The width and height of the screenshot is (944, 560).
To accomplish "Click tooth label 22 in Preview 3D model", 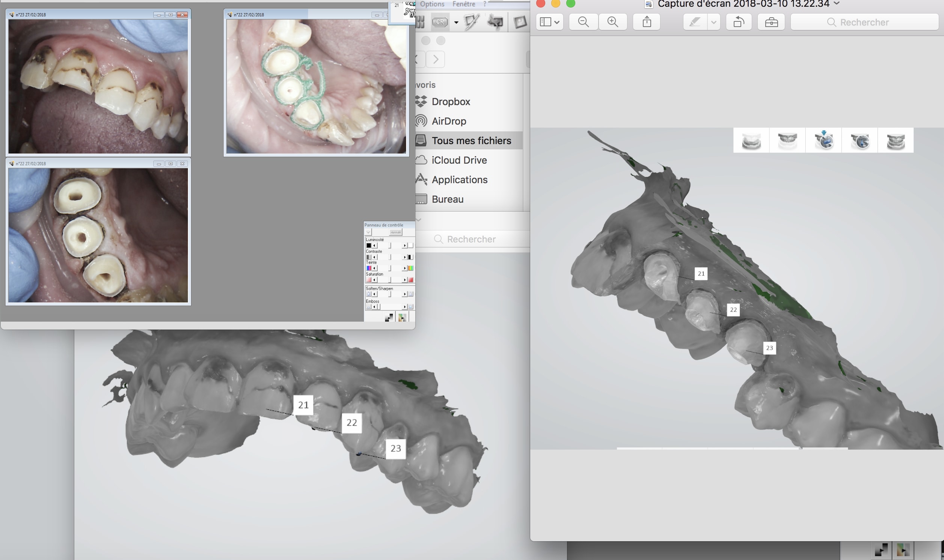I will pos(733,310).
